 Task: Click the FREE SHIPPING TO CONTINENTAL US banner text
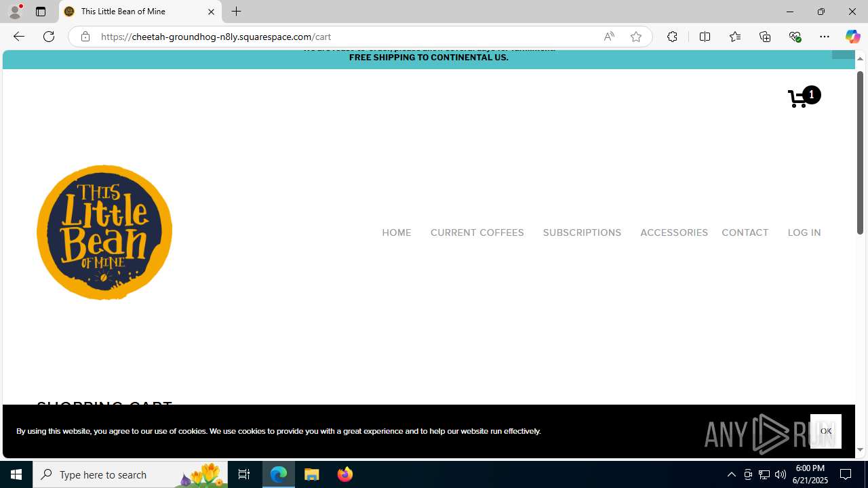tap(429, 58)
